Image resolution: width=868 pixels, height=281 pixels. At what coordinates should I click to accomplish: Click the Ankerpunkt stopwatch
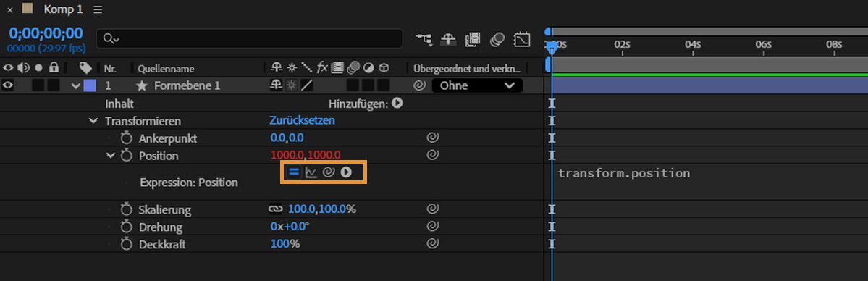point(127,138)
